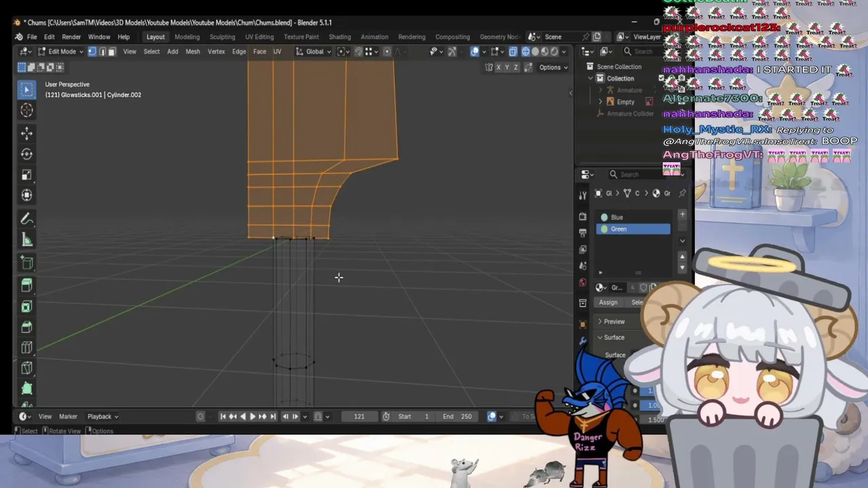Viewport: 868px width, 488px height.
Task: Open Global transform orientation dropdown
Action: (313, 52)
